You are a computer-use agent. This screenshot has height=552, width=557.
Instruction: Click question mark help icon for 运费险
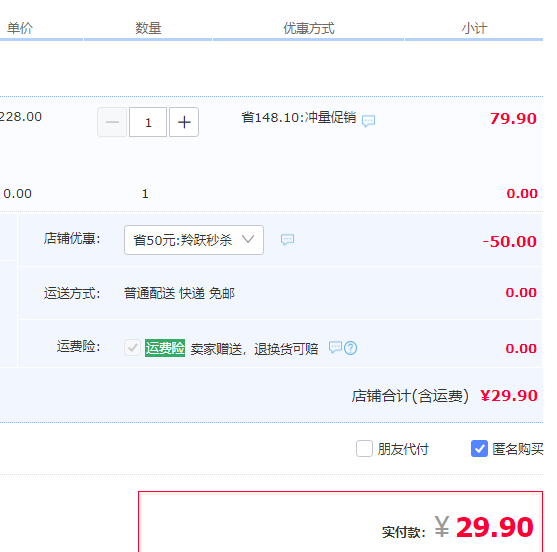pos(351,348)
